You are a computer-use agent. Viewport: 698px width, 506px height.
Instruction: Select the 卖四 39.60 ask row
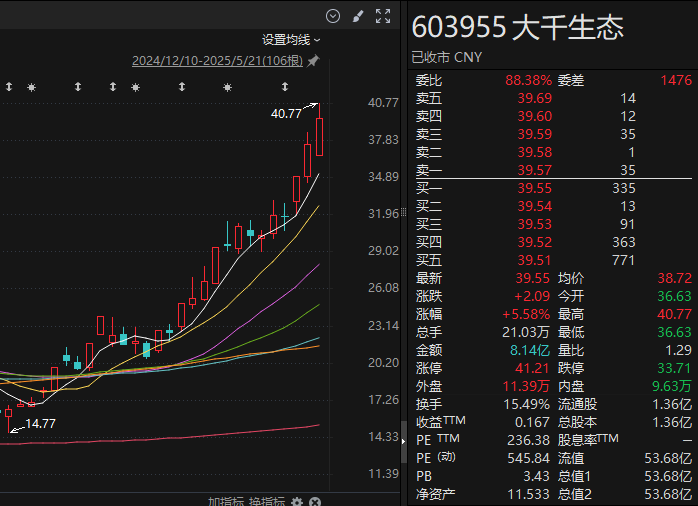[x=553, y=117]
